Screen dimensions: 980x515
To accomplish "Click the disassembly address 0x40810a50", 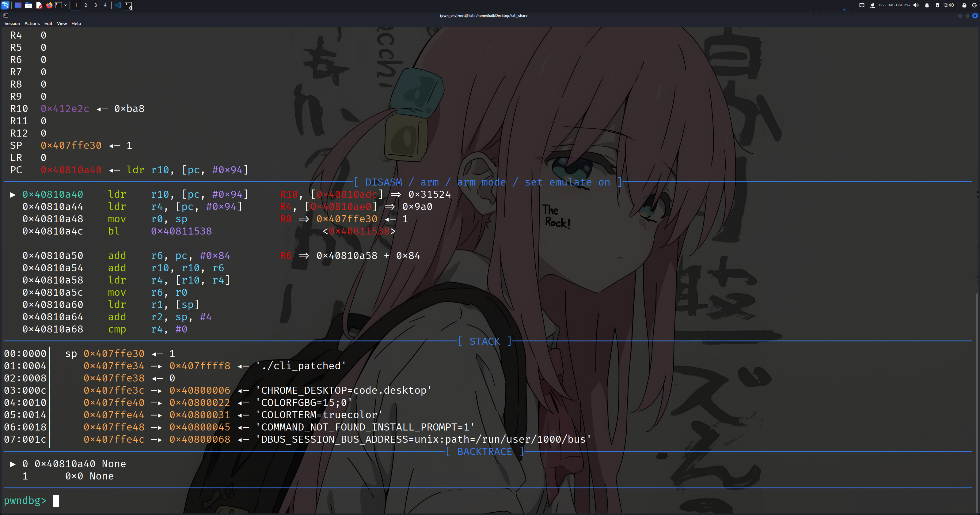I will click(52, 256).
